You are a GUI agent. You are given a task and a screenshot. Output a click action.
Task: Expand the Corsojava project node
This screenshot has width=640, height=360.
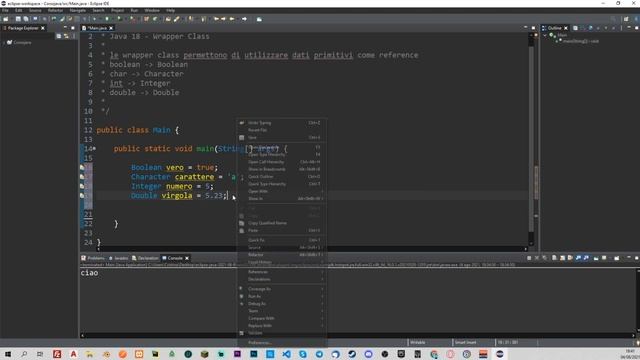pos(4,42)
